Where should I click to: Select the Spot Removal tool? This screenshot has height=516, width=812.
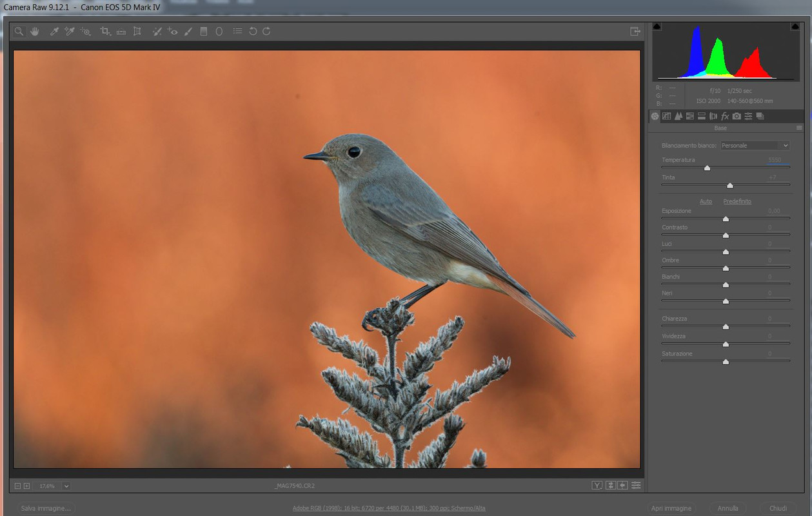click(157, 31)
